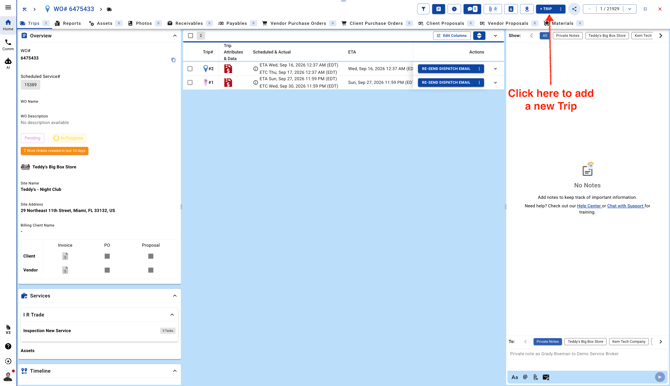
Task: Click the sort toggle button beside Edit Columns
Action: [x=479, y=35]
